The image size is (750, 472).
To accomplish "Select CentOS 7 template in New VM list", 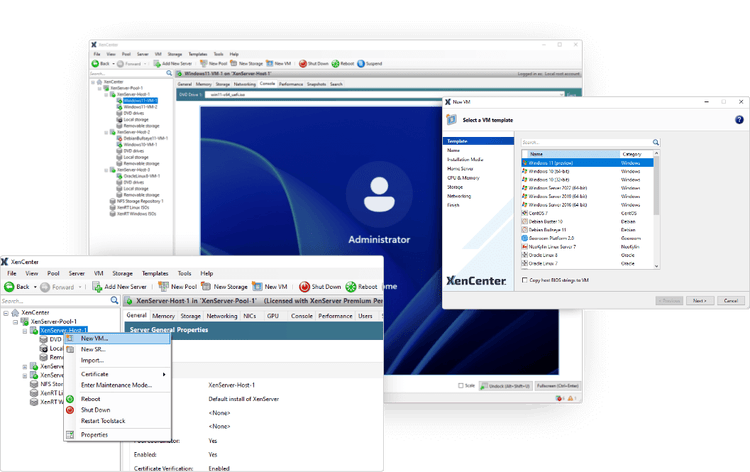I will coord(587,213).
